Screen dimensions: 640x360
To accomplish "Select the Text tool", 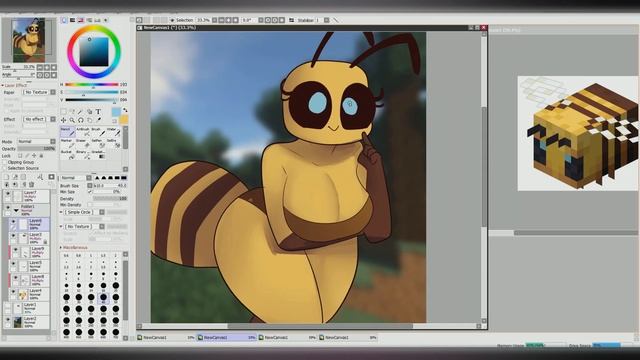I will click(98, 111).
